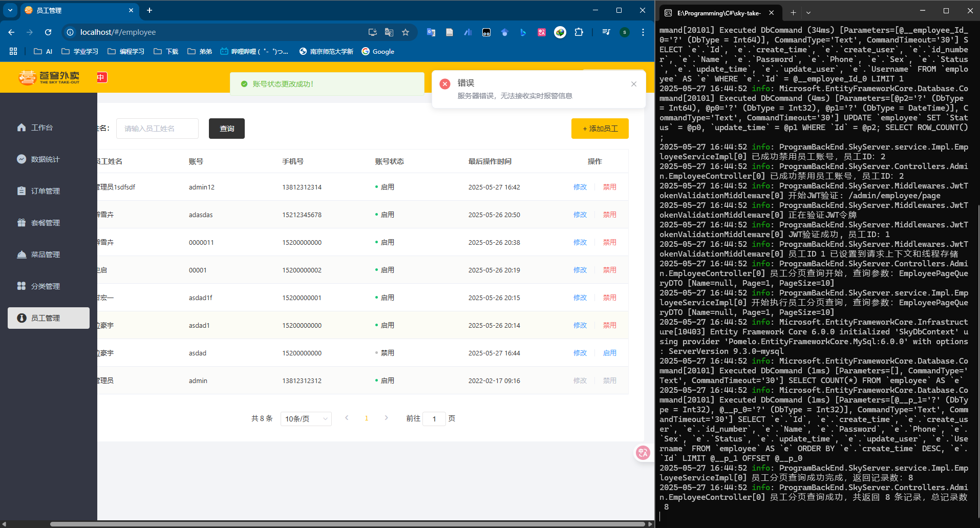Click the 分类管理 grid icon
This screenshot has width=980, height=528.
22,286
